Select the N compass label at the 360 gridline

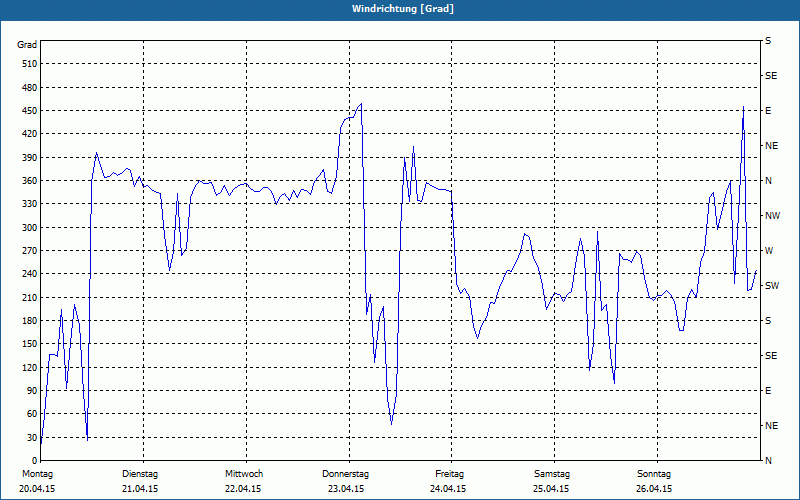[768, 181]
